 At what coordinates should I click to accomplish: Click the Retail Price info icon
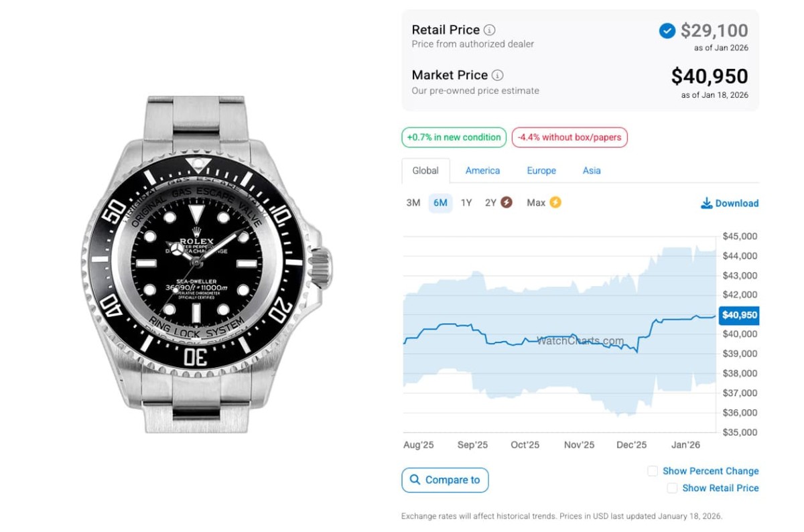click(x=490, y=30)
